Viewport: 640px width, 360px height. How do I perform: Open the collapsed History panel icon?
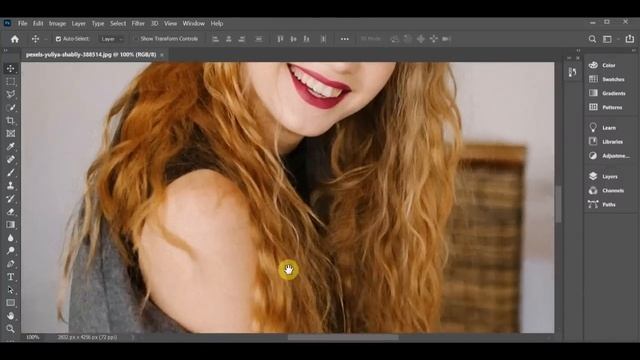point(572,72)
